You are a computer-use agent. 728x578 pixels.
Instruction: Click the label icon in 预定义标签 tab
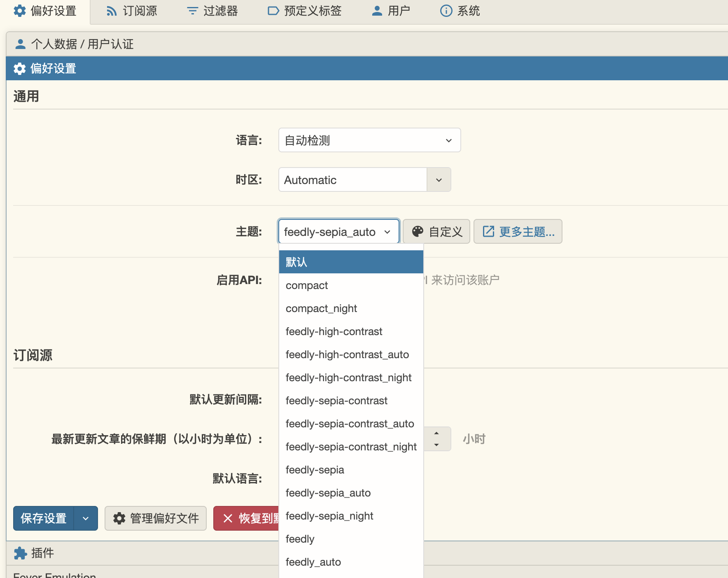click(x=273, y=11)
